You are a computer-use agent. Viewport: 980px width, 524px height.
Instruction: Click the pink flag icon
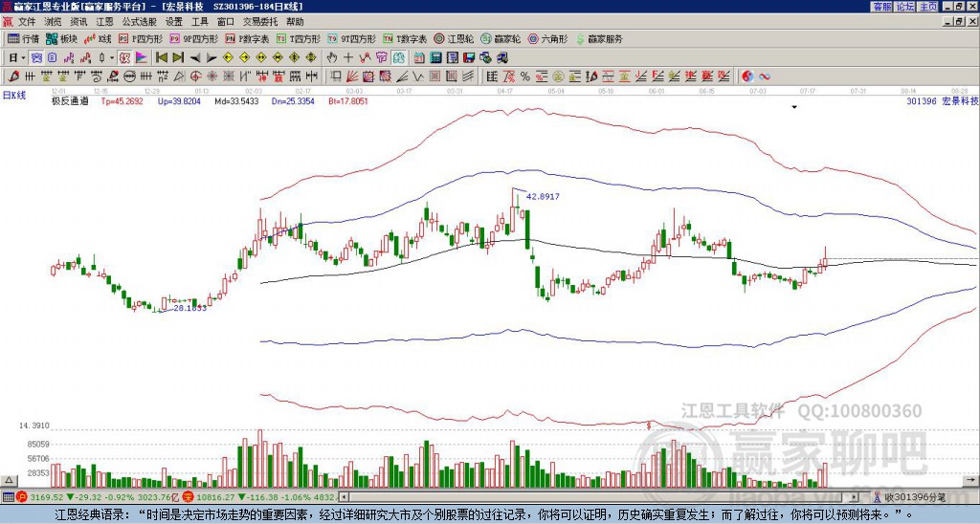point(142,58)
